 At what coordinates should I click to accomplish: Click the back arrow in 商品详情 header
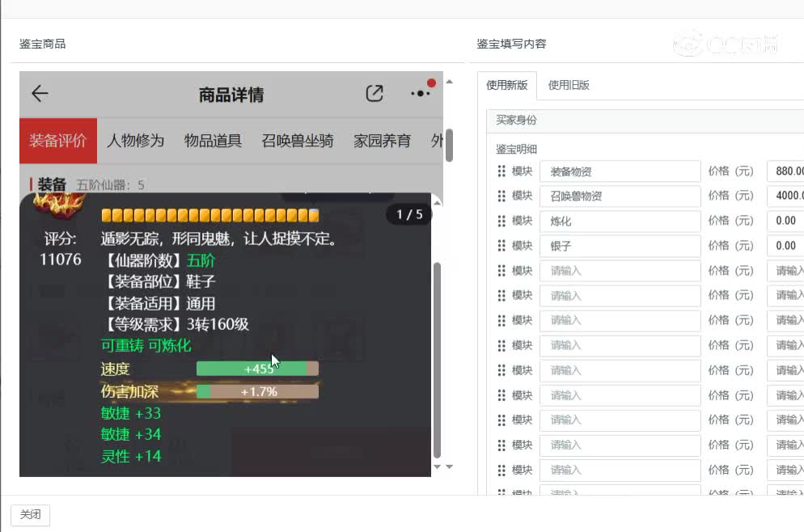point(40,94)
